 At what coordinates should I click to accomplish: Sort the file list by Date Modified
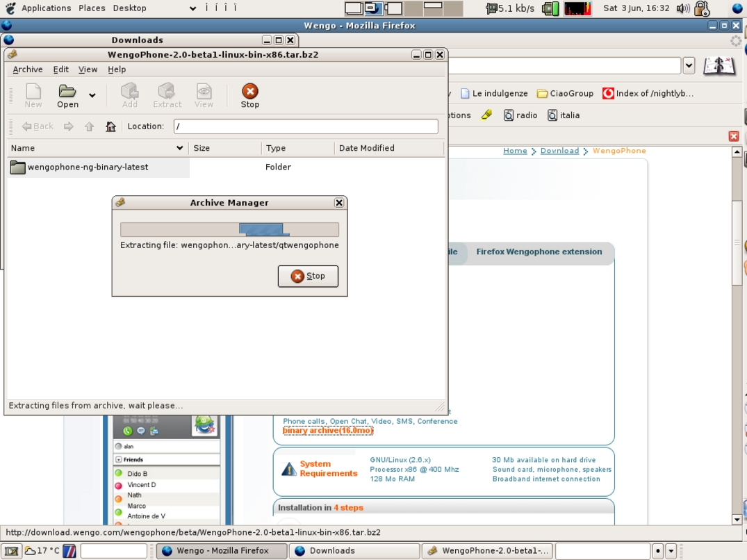coord(388,148)
